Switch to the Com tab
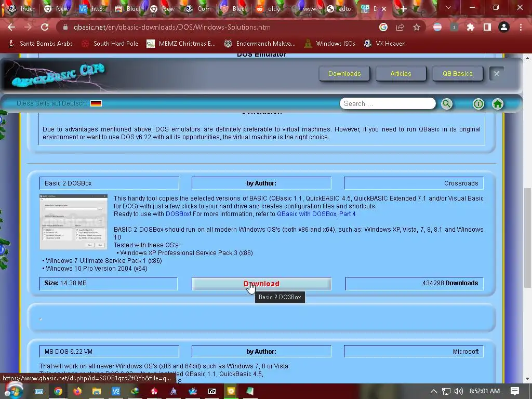The width and height of the screenshot is (532, 399). click(x=198, y=9)
